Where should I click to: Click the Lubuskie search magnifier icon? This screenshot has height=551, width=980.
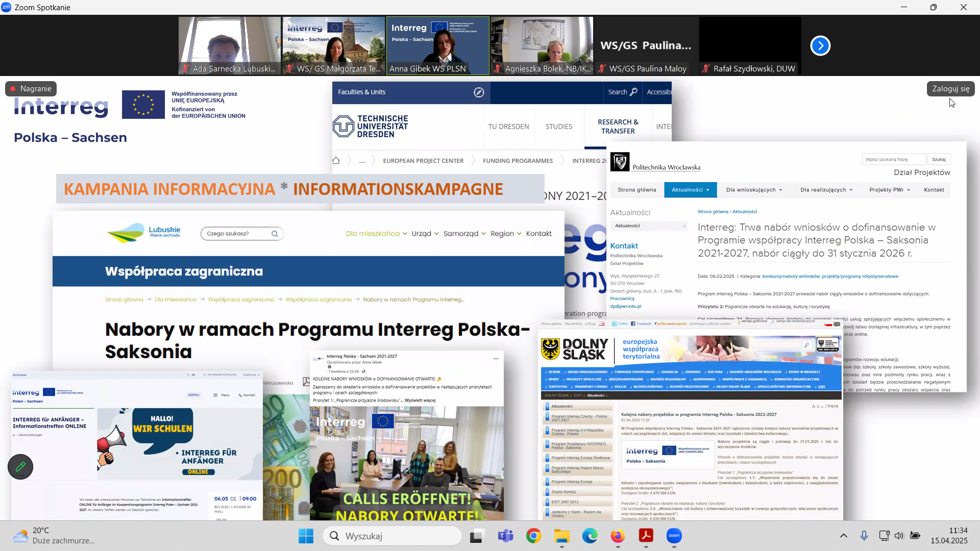[275, 234]
